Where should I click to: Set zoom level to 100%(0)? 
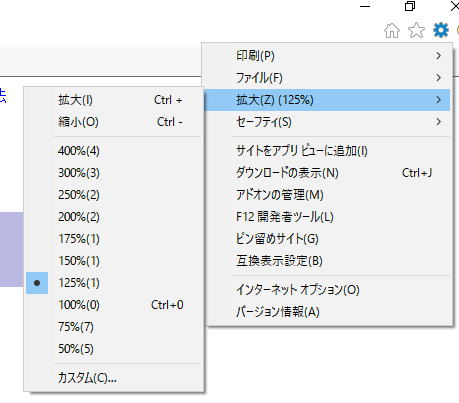coord(114,305)
